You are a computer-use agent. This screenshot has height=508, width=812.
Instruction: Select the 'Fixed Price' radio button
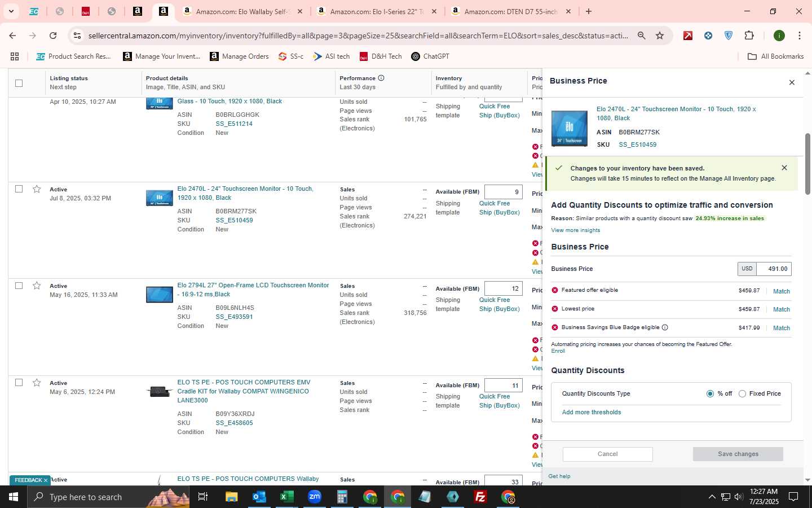742,393
